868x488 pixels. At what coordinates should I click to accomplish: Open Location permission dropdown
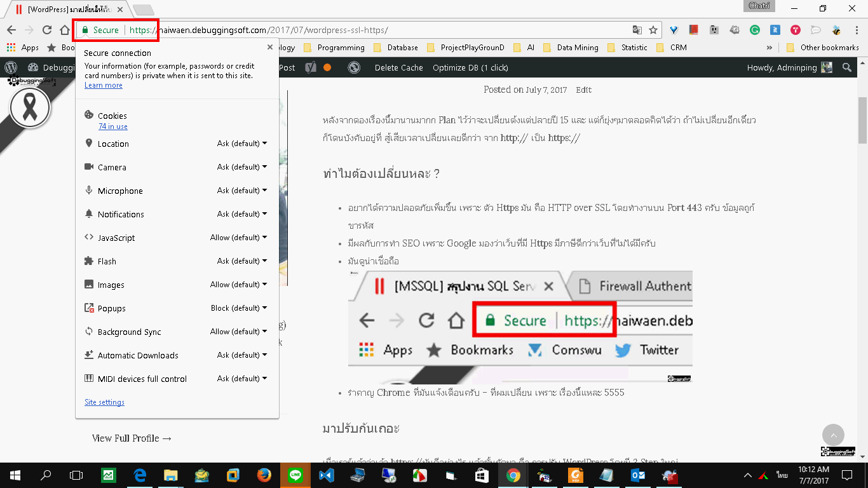(242, 144)
